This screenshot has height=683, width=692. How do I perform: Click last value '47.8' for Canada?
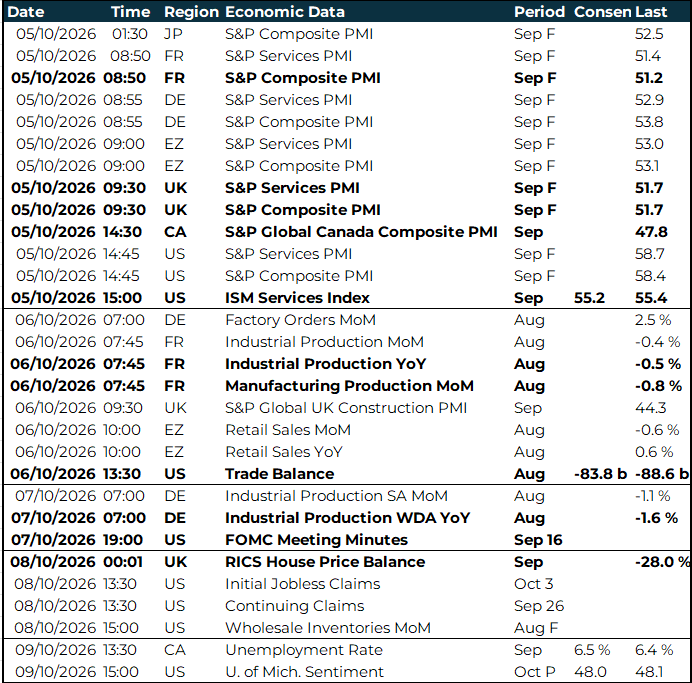pyautogui.click(x=651, y=232)
